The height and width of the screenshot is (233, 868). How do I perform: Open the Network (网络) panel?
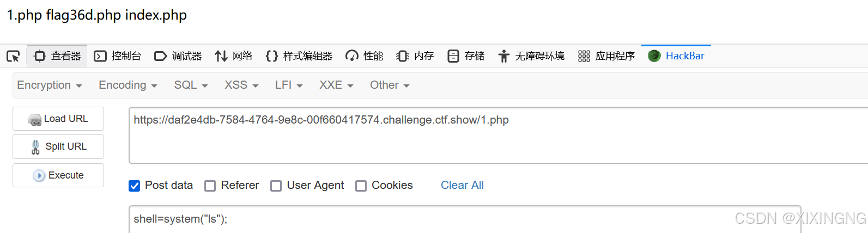click(234, 56)
